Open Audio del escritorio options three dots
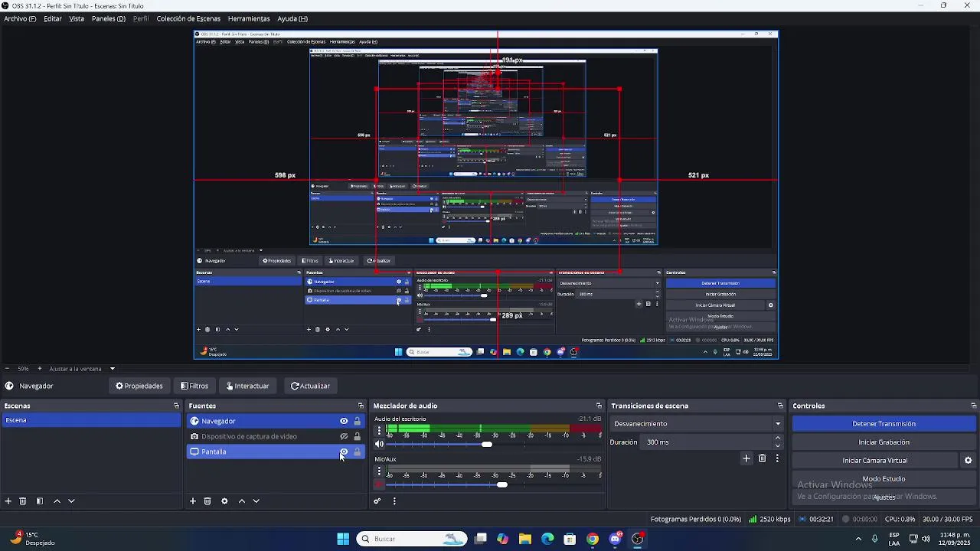The width and height of the screenshot is (980, 551). point(379,431)
